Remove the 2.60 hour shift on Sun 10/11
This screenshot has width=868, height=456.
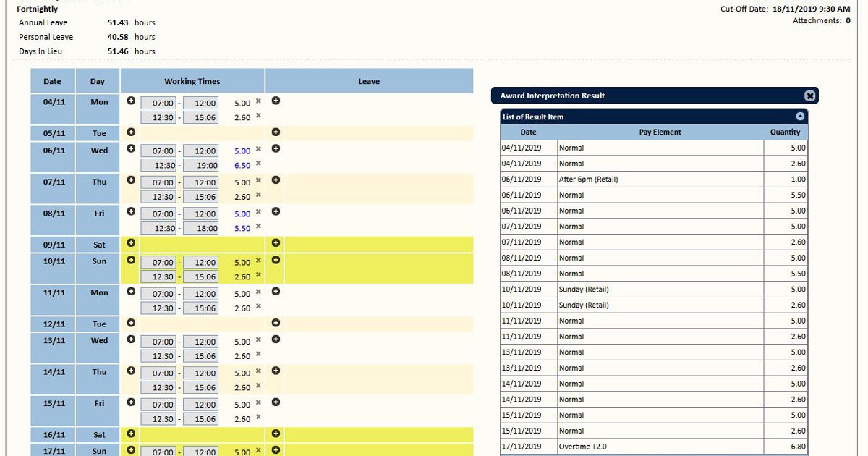pos(259,276)
